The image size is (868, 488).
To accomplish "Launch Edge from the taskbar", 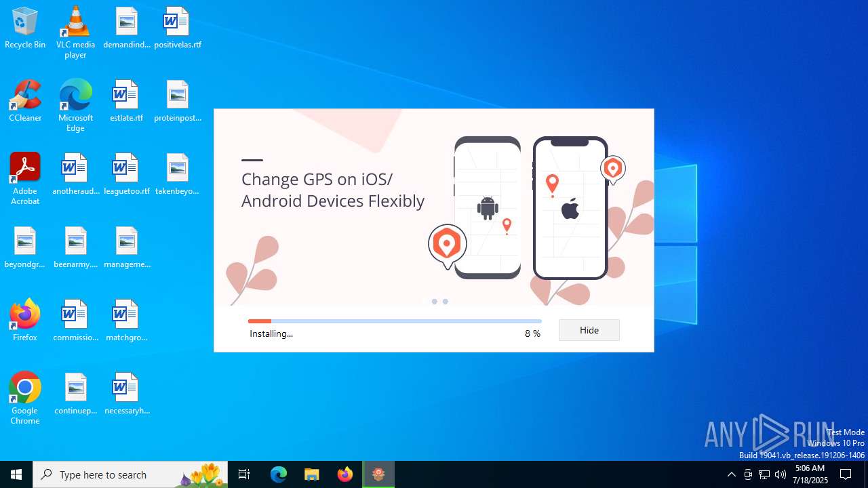I will coord(279,474).
